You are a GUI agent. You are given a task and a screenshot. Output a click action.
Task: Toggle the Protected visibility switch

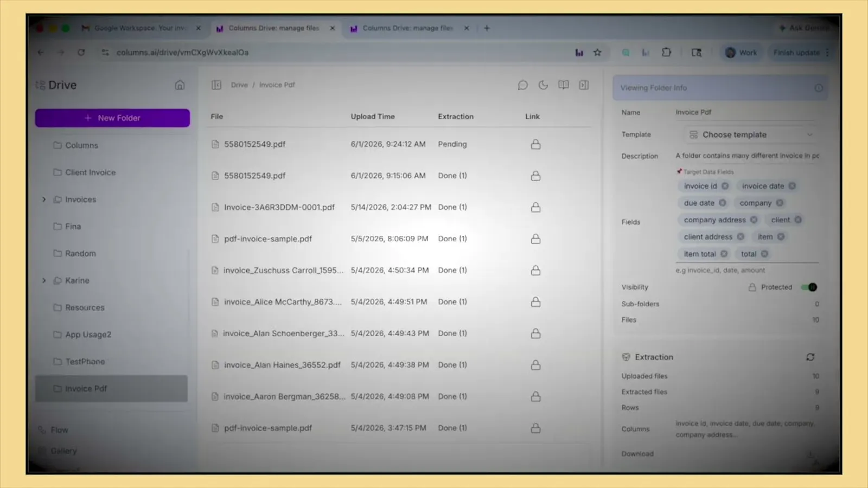click(x=809, y=287)
